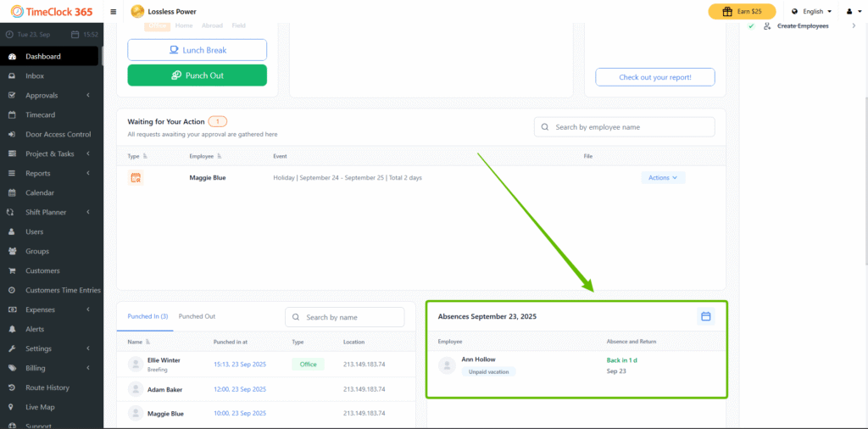
Task: Click the hamburger menu icon
Action: pos(114,12)
